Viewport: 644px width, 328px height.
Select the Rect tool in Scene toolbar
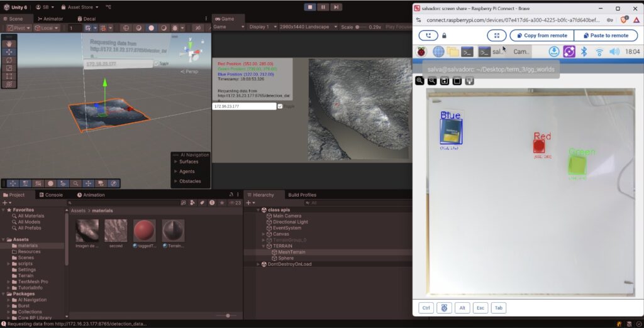click(9, 77)
